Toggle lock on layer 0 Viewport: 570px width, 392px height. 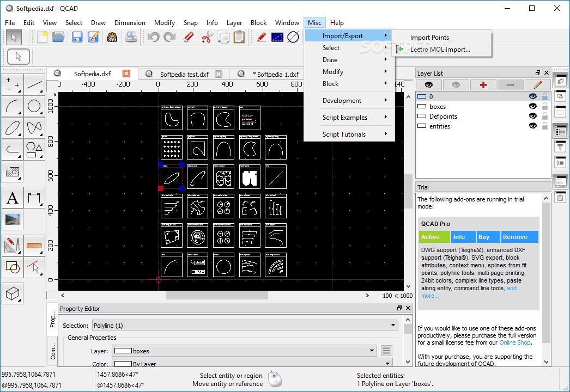[x=544, y=96]
